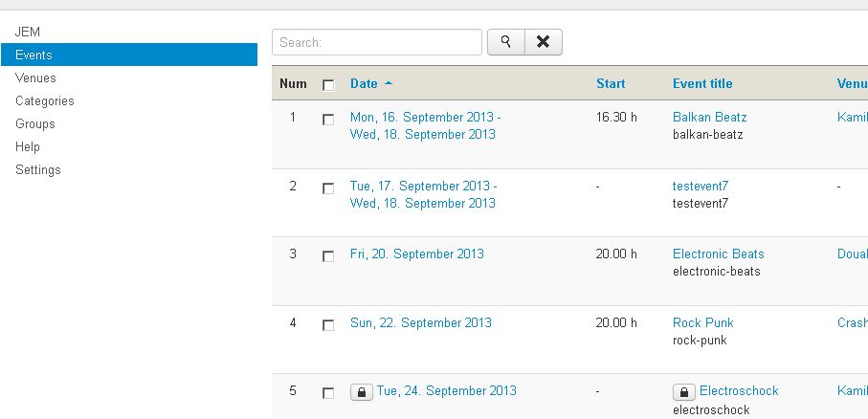Click the ascending sort arrow next to Date

(389, 83)
